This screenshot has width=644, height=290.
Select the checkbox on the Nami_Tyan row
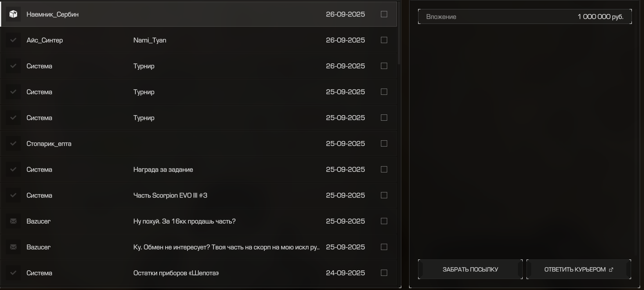[384, 40]
